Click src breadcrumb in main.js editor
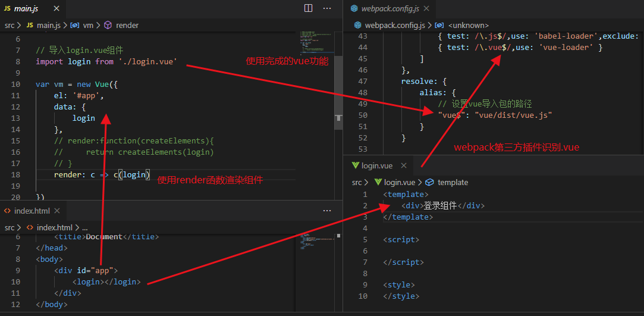The width and height of the screenshot is (644, 316). click(x=10, y=25)
